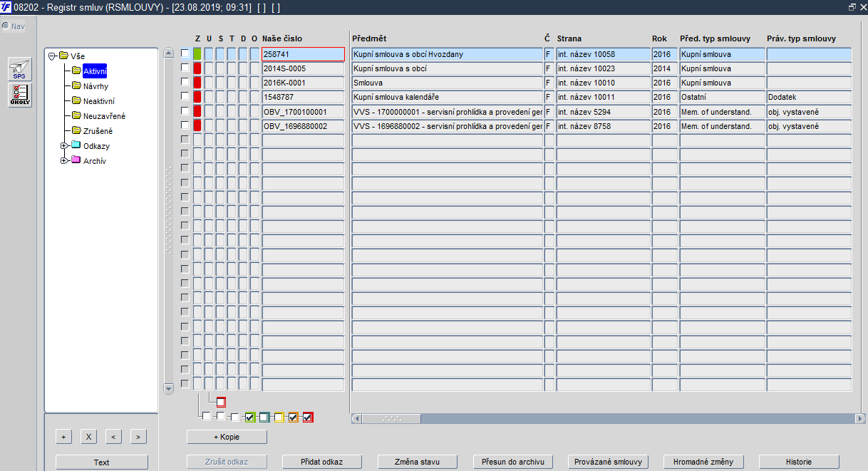Tick the checkbox for contract 2014S-0005
This screenshot has height=471, width=868.
click(185, 68)
